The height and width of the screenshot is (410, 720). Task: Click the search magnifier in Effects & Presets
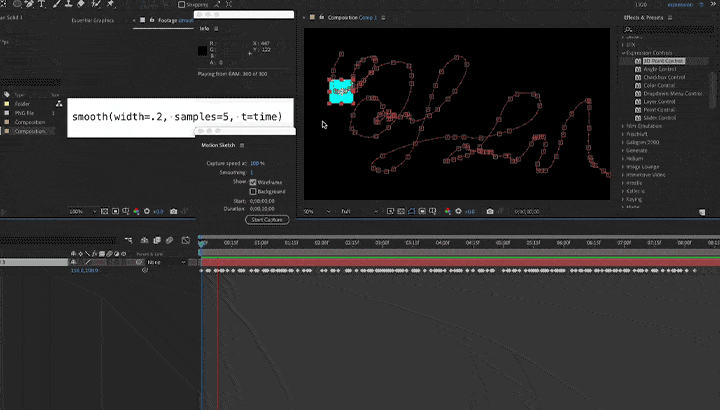[629, 29]
